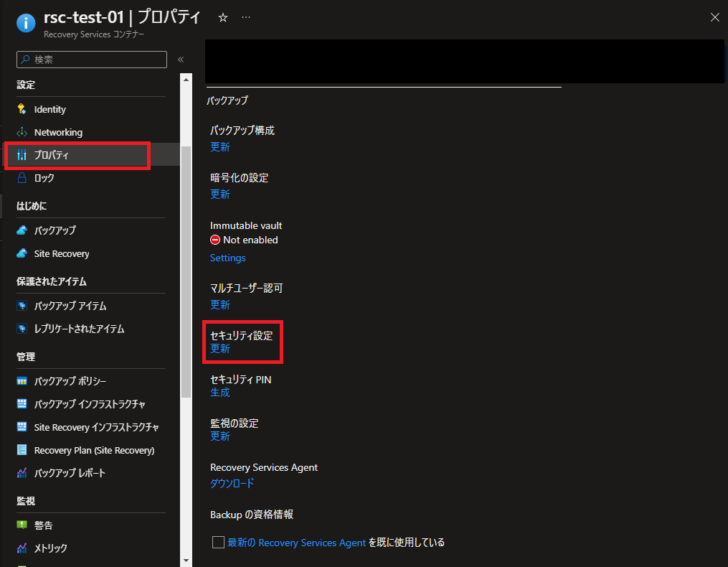Image resolution: width=728 pixels, height=567 pixels.
Task: Click the 更新 link under 監視の設定
Action: (220, 436)
